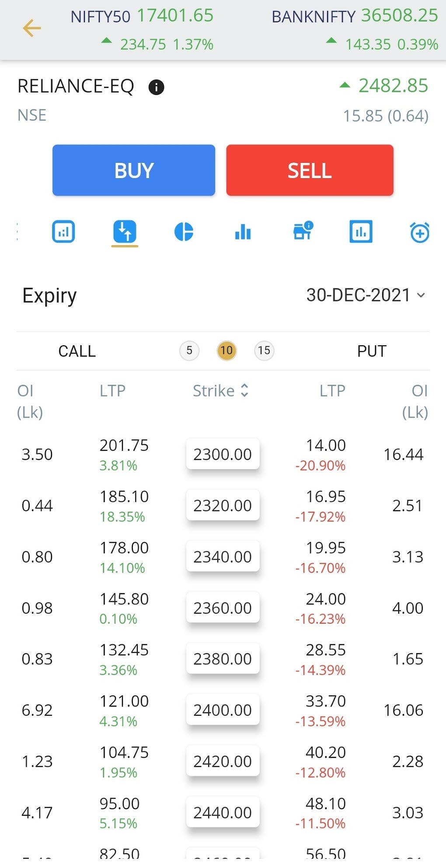This screenshot has width=446, height=868.
Task: Choose the 2300.00 strike price
Action: pos(223,454)
